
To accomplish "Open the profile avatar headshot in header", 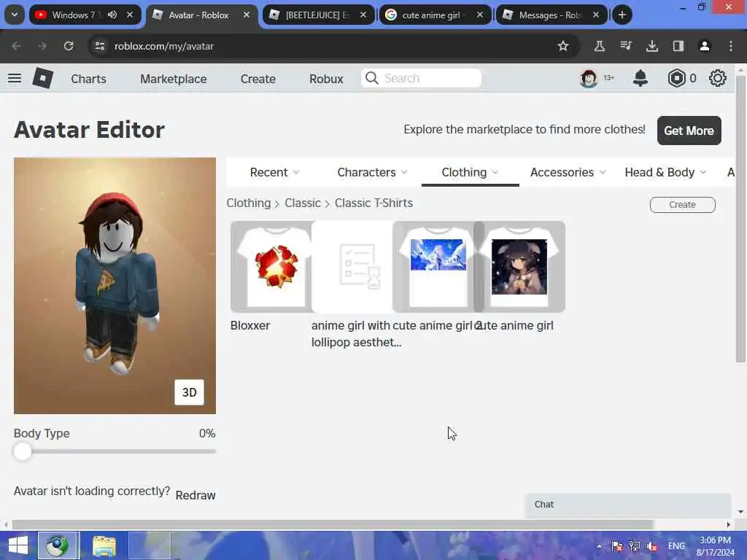I will (x=589, y=78).
